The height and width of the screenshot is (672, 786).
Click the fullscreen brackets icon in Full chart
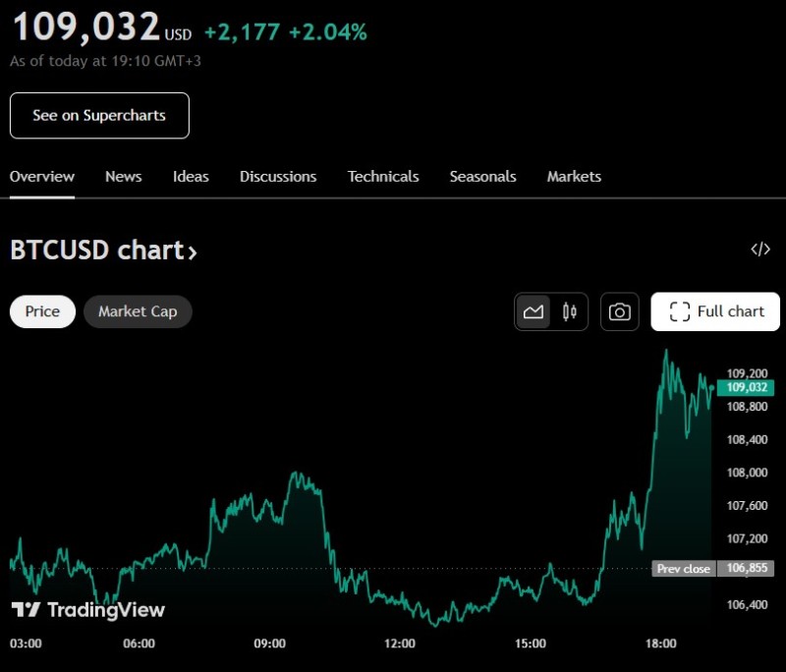click(680, 311)
